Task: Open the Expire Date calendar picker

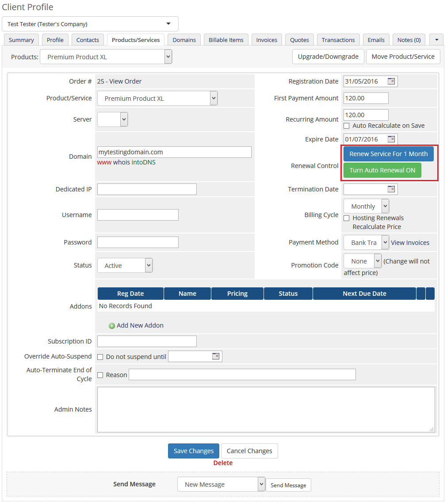Action: (391, 139)
